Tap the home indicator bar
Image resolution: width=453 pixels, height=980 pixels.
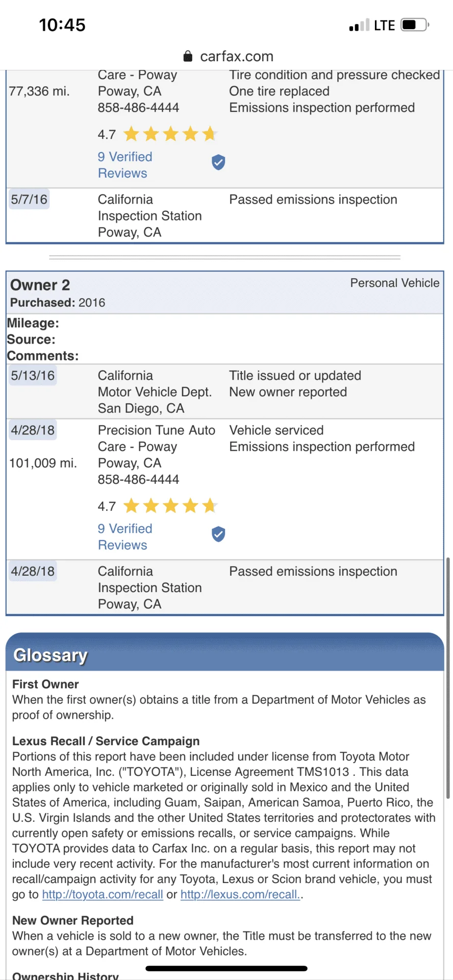point(226,968)
